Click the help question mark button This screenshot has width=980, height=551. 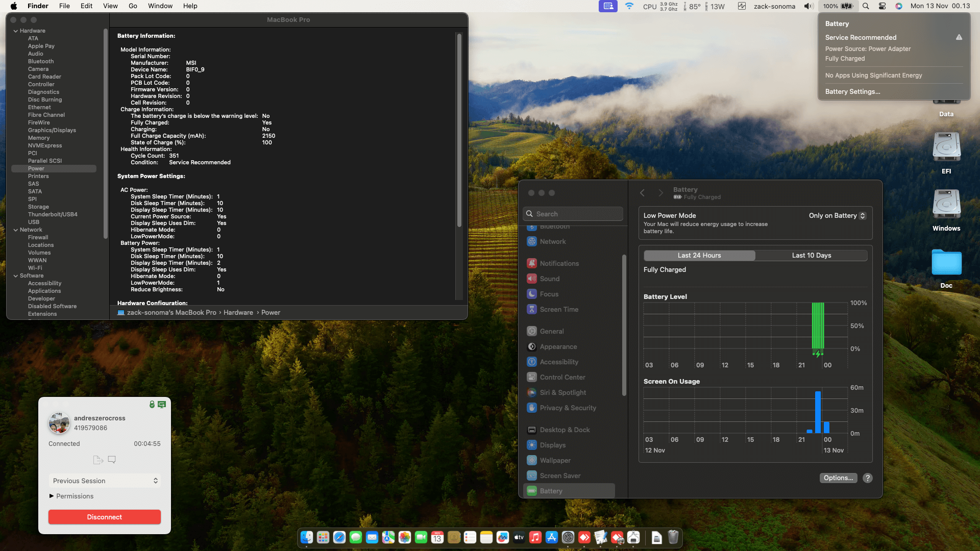pos(867,478)
